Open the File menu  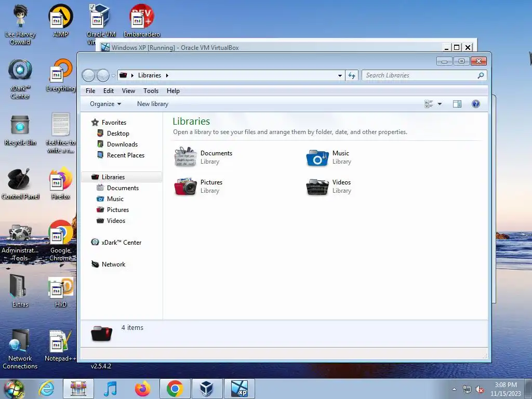(90, 90)
